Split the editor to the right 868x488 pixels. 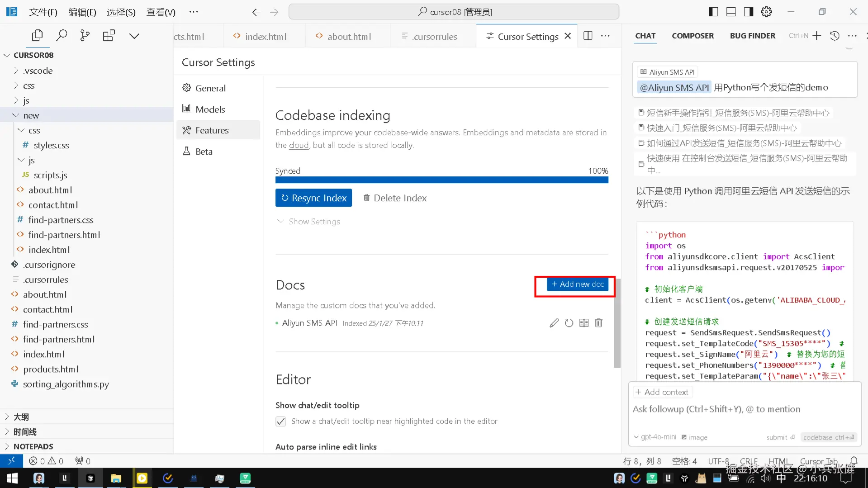tap(588, 36)
